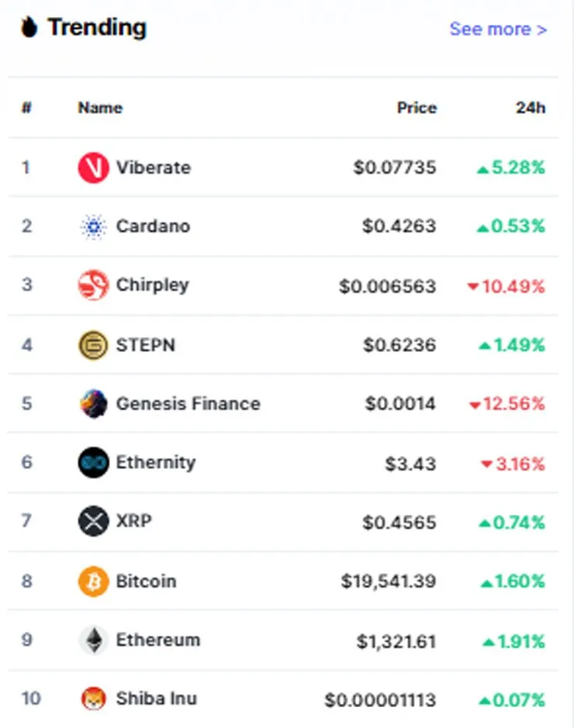
Task: Click the Genesis Finance colorful icon
Action: 93,403
